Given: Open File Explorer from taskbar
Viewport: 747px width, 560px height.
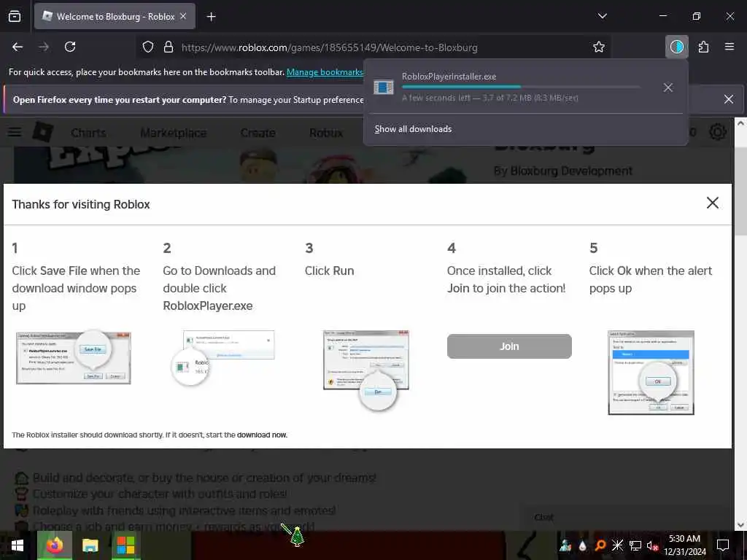Looking at the screenshot, I should point(90,545).
